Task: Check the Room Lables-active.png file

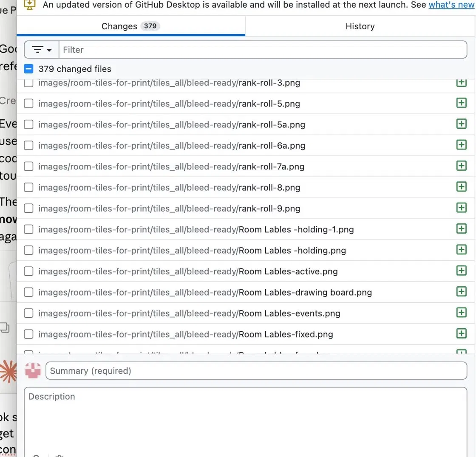Action: click(28, 271)
